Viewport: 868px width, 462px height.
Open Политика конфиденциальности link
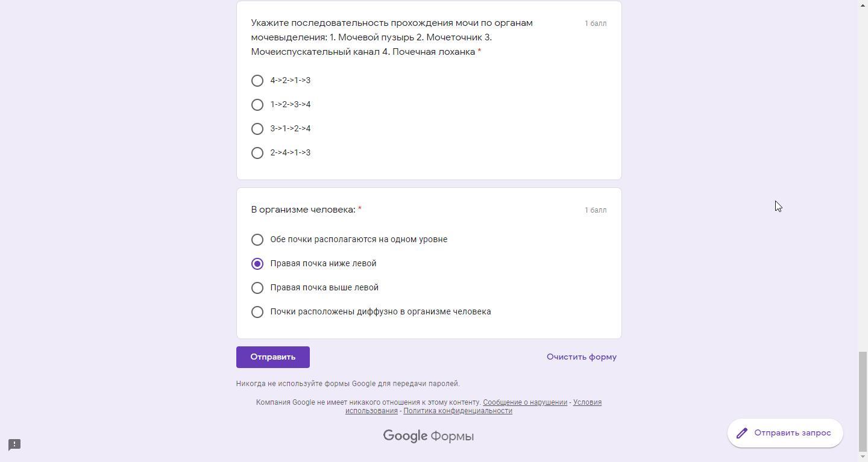click(458, 411)
